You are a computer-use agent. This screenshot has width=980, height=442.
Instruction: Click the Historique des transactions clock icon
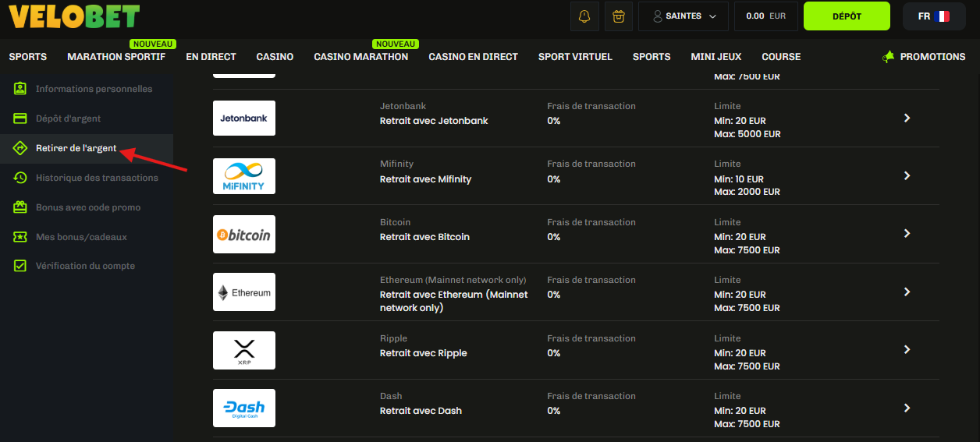click(20, 178)
